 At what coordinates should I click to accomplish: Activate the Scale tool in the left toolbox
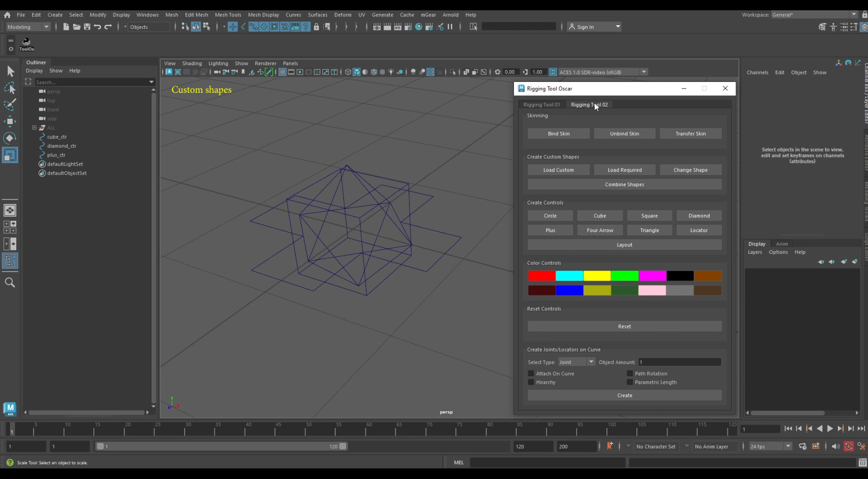click(x=11, y=155)
